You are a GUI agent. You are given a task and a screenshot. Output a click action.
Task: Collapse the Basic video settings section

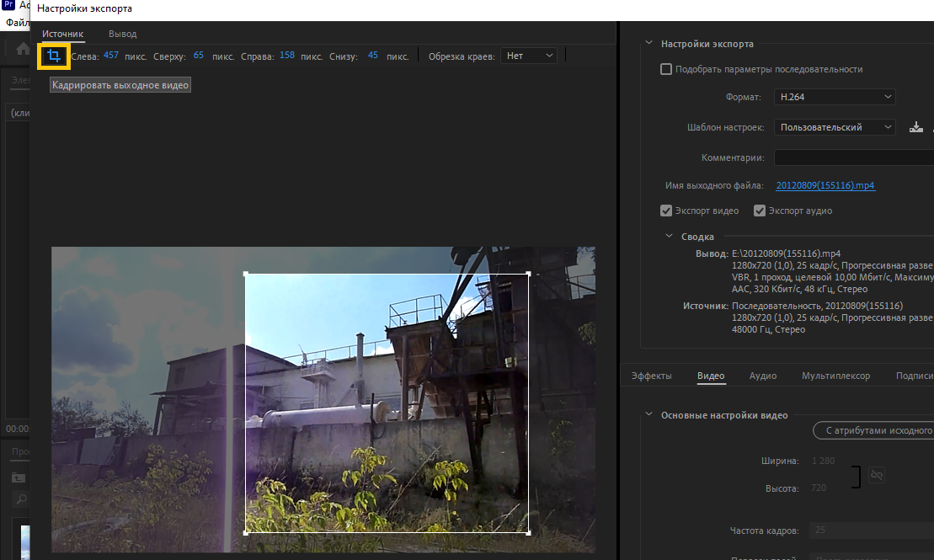click(648, 414)
